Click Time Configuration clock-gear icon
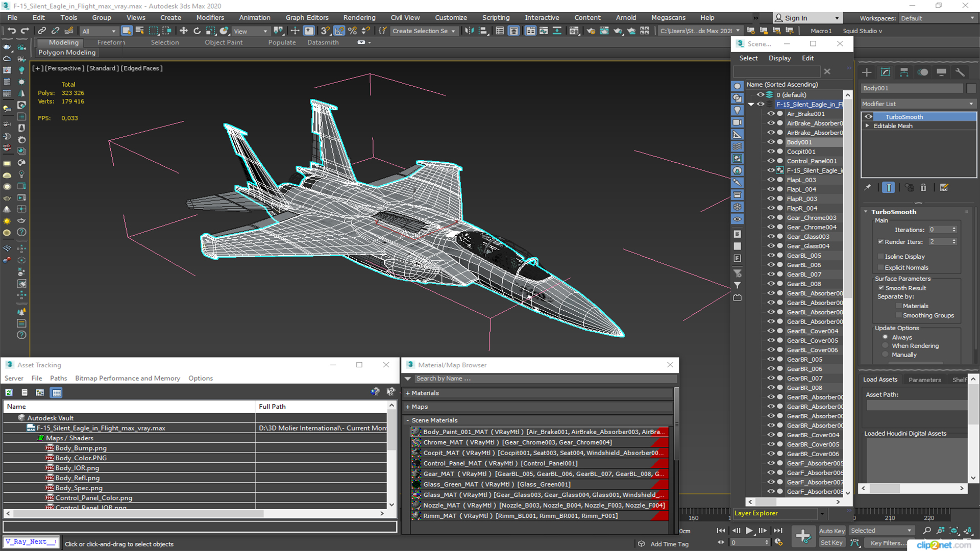The image size is (980, 551). click(778, 542)
